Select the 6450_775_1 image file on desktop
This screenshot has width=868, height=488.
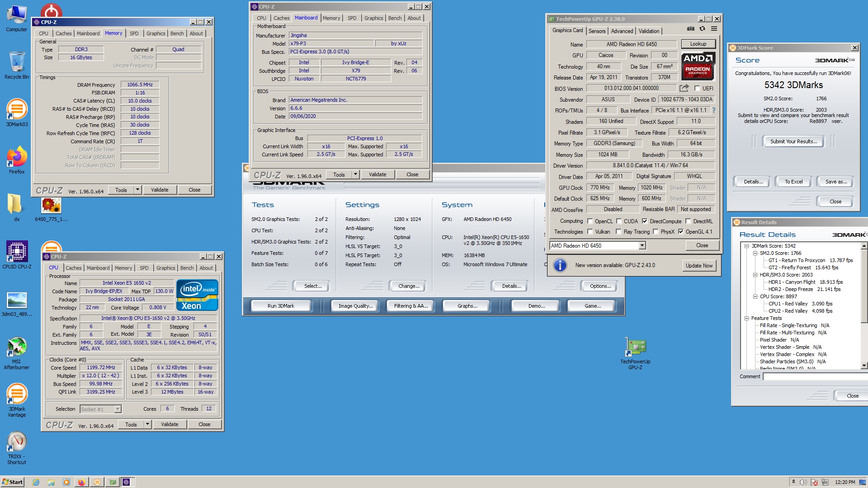coord(51,209)
